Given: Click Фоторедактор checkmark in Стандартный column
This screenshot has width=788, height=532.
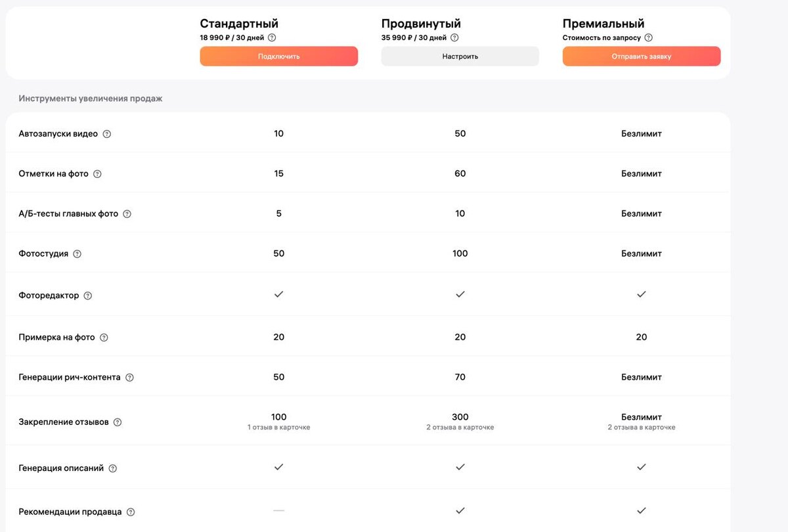Looking at the screenshot, I should pyautogui.click(x=278, y=294).
